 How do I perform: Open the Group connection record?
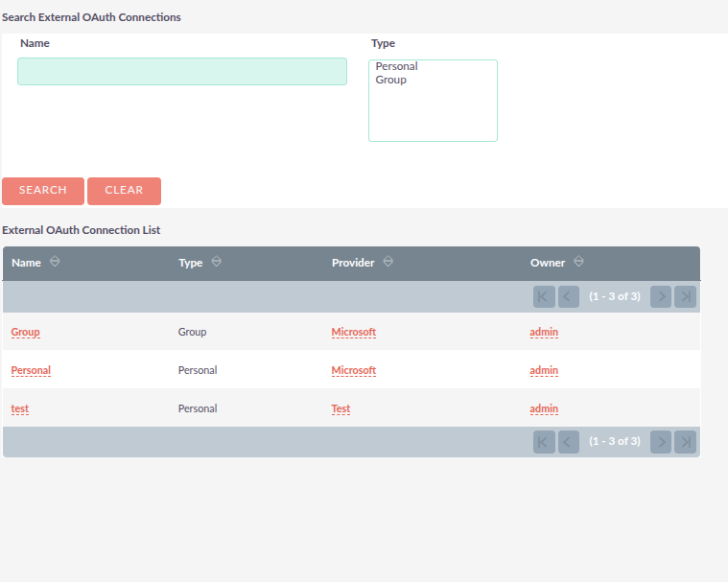[25, 332]
